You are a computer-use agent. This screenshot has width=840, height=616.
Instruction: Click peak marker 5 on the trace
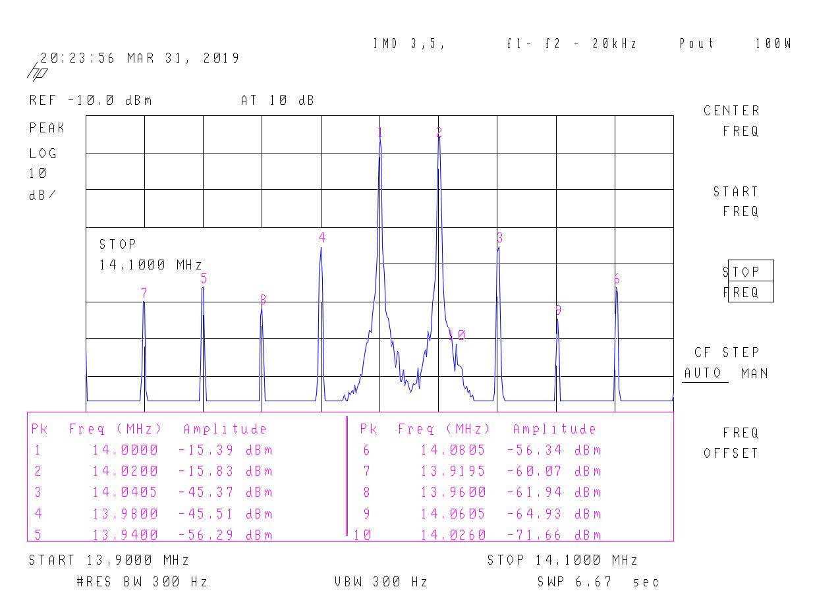[x=204, y=279]
